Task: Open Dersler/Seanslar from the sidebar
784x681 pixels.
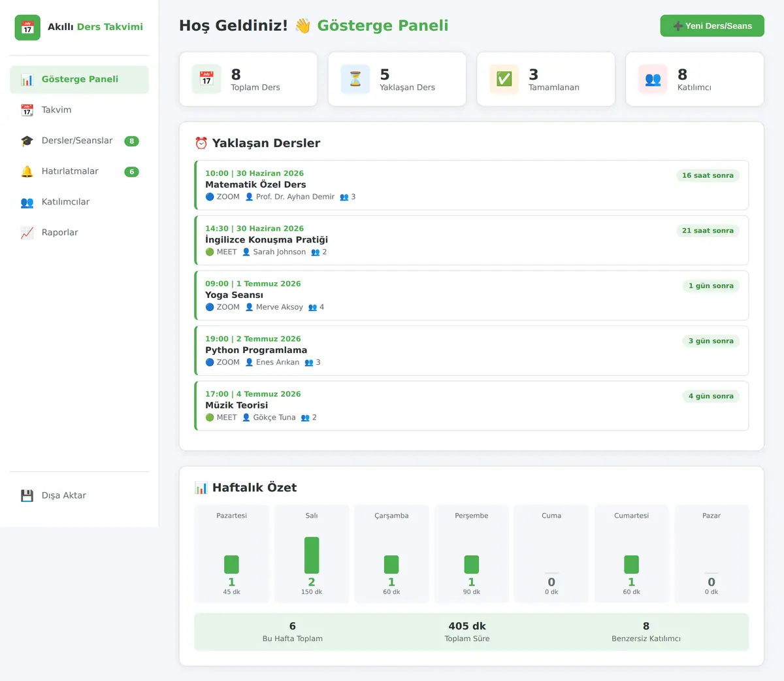Action: (x=79, y=141)
